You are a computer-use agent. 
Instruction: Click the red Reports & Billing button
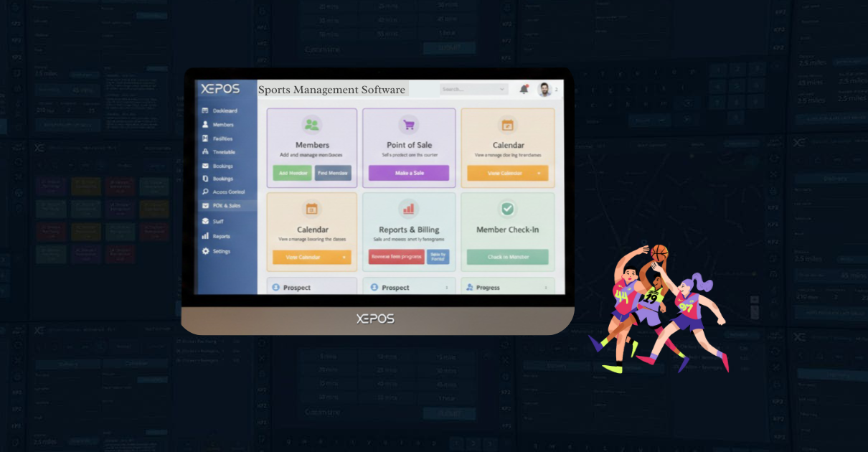pyautogui.click(x=396, y=257)
